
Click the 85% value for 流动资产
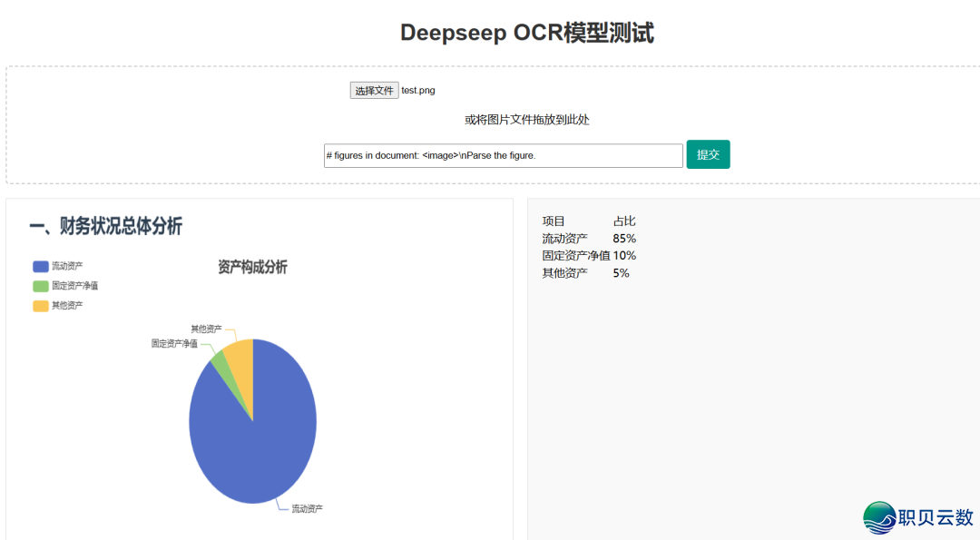tap(622, 238)
